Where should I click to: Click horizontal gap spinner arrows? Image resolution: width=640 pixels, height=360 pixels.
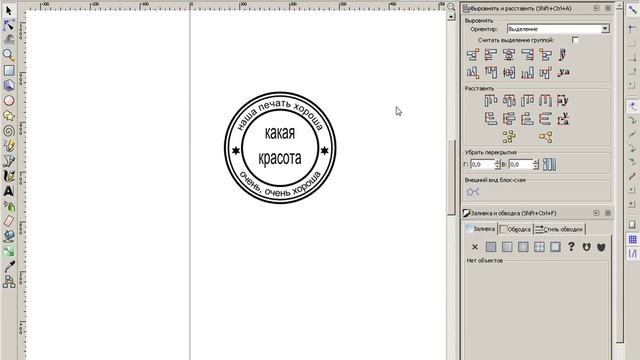coord(497,164)
